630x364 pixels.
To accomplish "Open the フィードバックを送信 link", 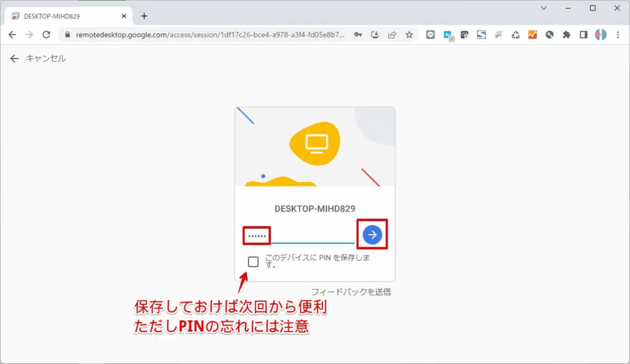I will (351, 291).
